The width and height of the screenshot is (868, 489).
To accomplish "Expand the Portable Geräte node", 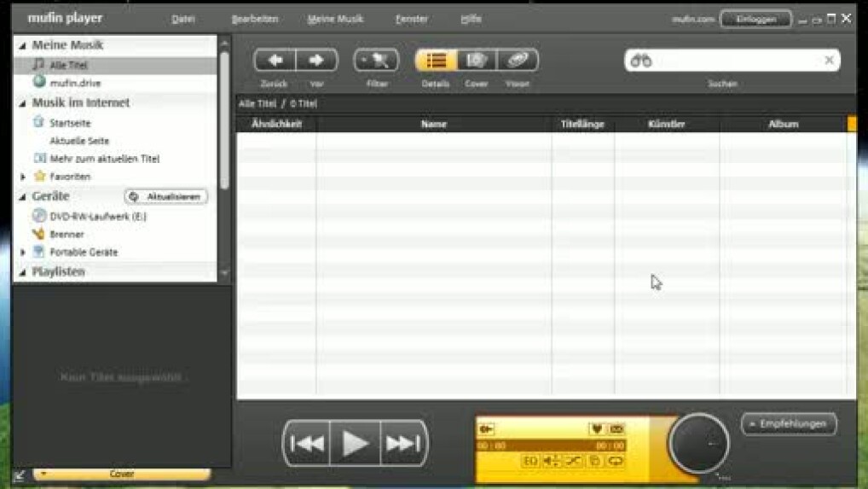I will [23, 253].
